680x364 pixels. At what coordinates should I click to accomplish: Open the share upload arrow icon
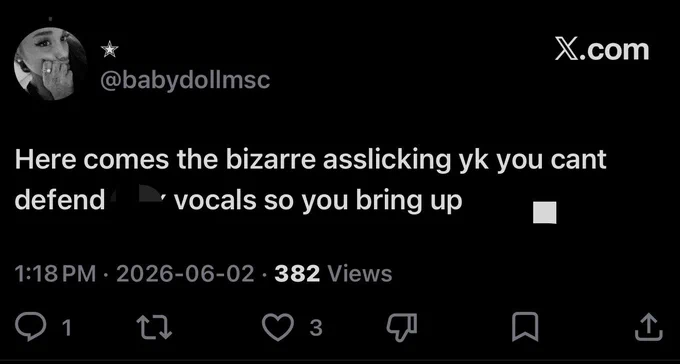pyautogui.click(x=649, y=328)
